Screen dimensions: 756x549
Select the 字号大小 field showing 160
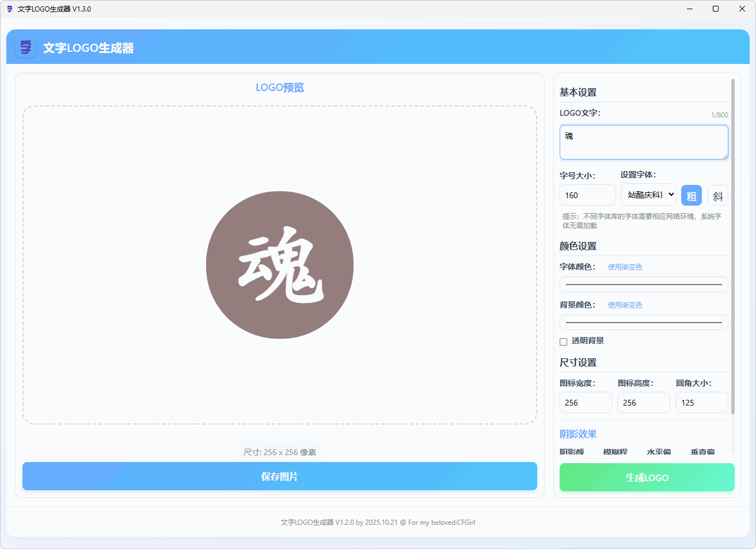[587, 195]
